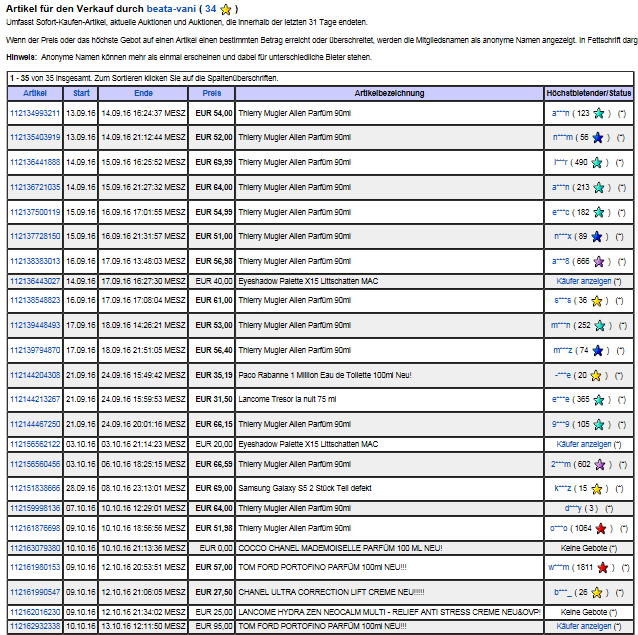Click start date 28.09.16 cell

(x=81, y=488)
